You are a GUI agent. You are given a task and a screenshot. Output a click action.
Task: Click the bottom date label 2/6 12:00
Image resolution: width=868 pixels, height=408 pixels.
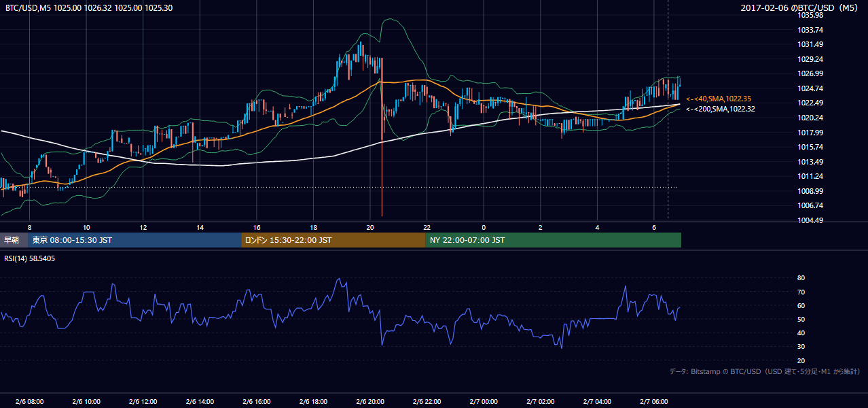point(143,401)
